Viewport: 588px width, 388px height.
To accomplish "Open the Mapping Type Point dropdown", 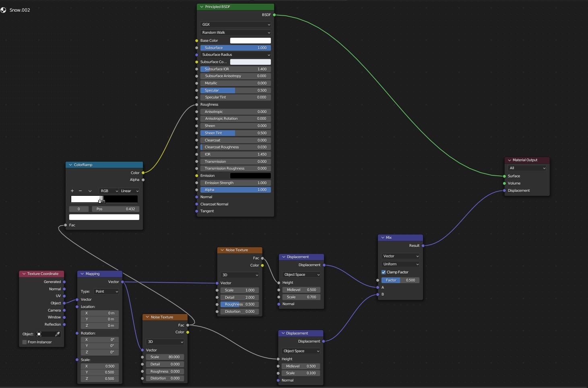I will coord(107,292).
